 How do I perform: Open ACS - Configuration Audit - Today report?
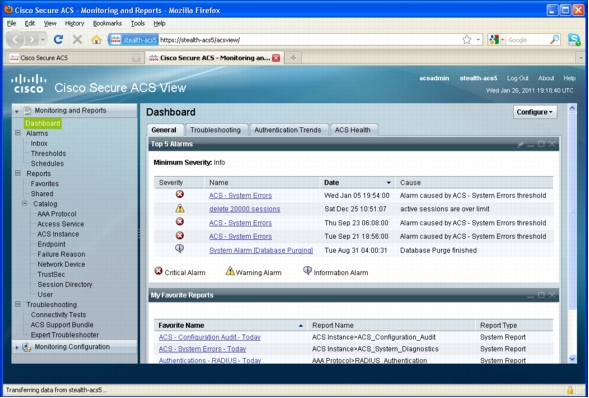click(210, 337)
